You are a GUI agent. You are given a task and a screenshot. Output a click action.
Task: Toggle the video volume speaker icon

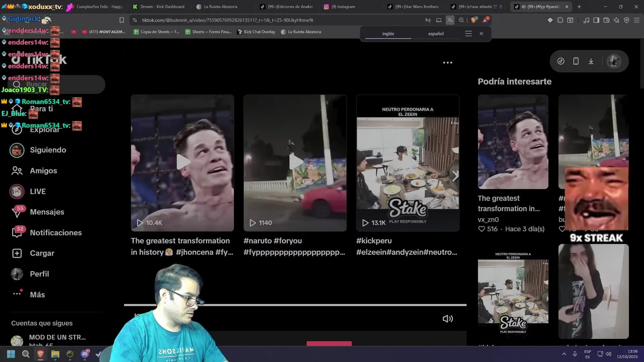click(447, 318)
